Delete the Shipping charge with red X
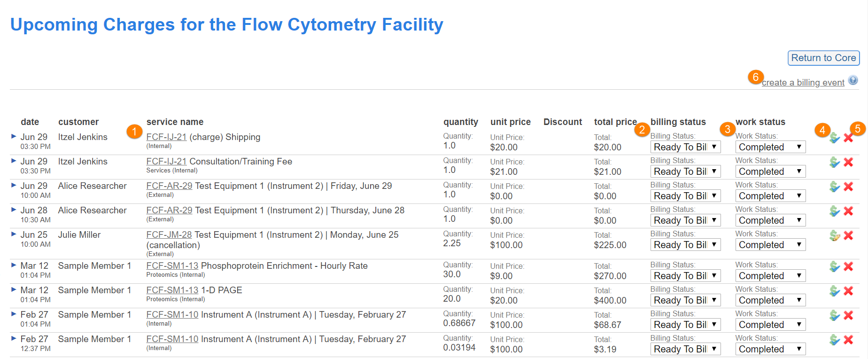The width and height of the screenshot is (868, 359). [848, 138]
